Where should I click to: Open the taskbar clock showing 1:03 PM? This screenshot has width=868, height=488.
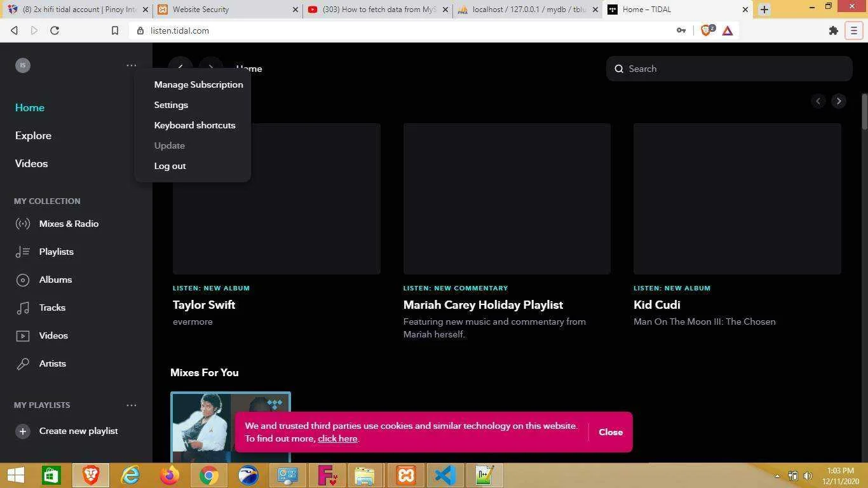[x=841, y=475]
